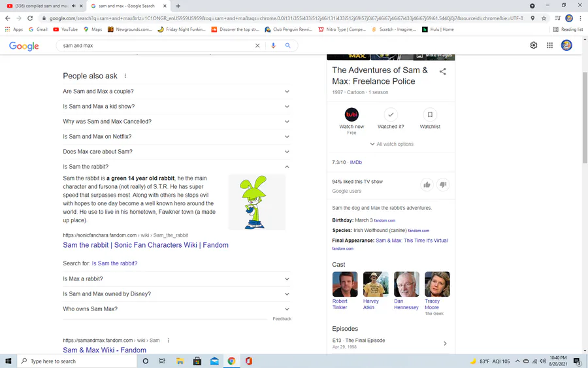This screenshot has height=368, width=588.
Task: Open the Maps bookmark
Action: pos(93,29)
